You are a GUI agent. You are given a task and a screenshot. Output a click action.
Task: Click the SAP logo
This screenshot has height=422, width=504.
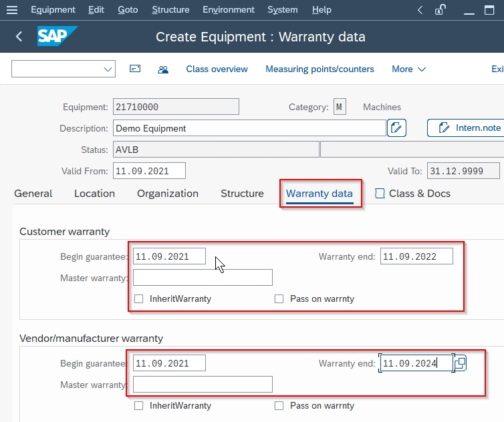(x=57, y=36)
